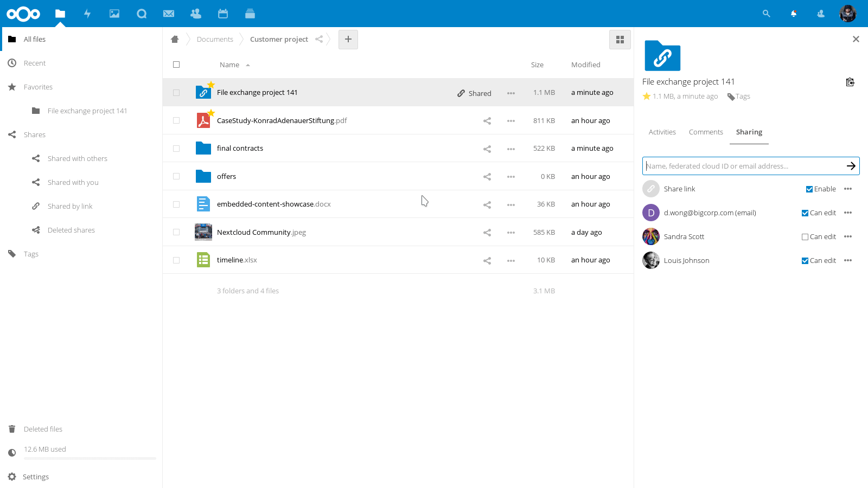
Task: Switch to the Comments tab
Action: click(705, 132)
